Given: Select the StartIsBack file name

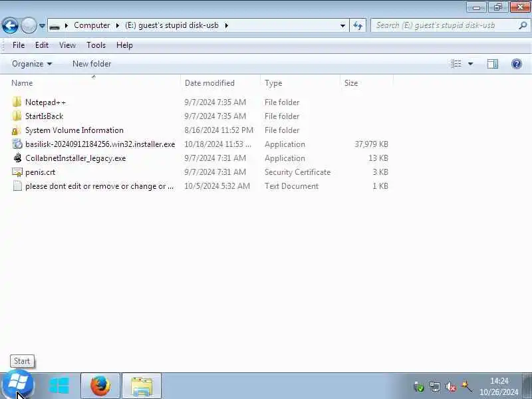Looking at the screenshot, I should (44, 116).
